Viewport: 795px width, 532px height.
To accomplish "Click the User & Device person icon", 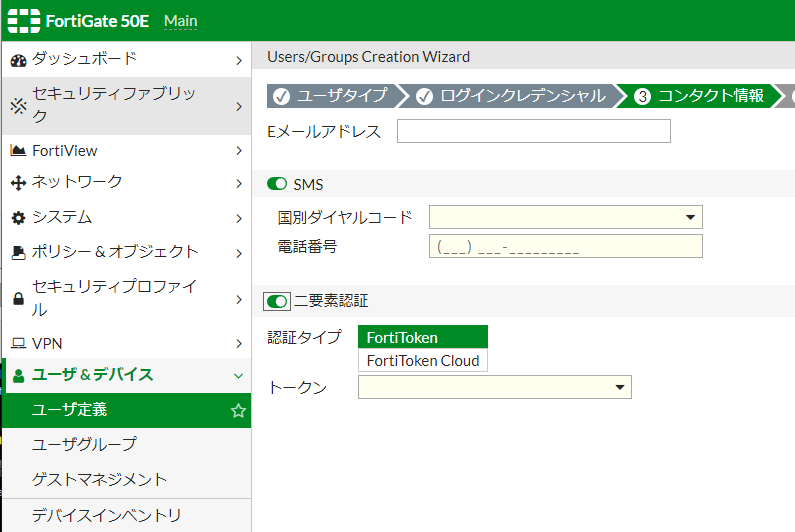I will tap(18, 376).
